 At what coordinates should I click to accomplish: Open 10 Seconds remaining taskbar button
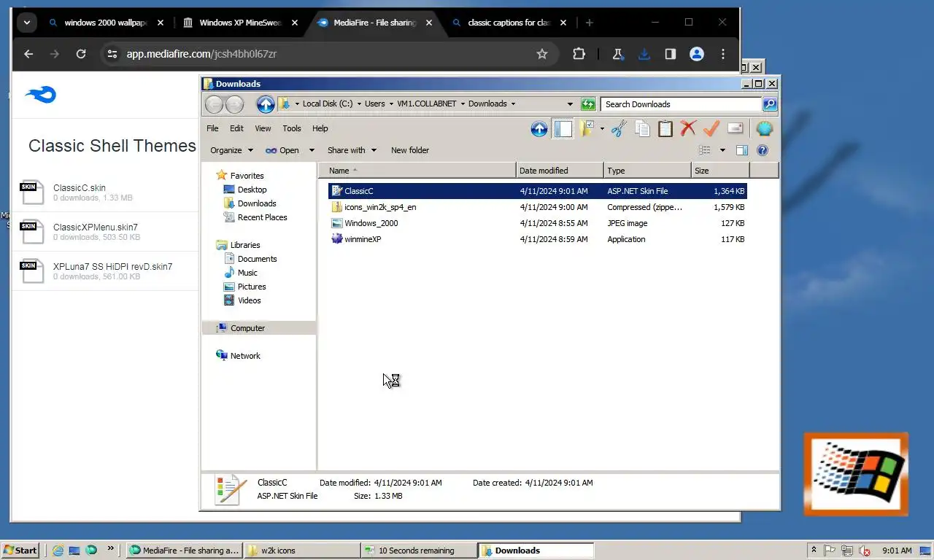coord(419,551)
